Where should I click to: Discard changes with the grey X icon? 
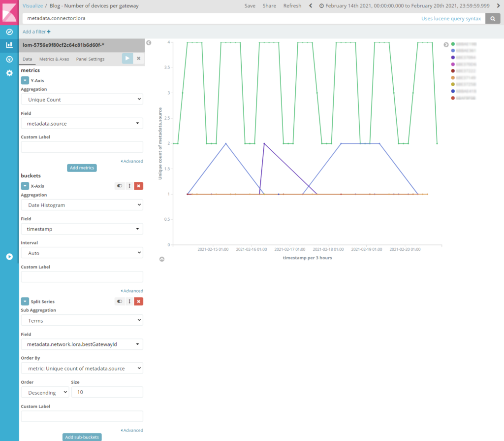pyautogui.click(x=138, y=58)
